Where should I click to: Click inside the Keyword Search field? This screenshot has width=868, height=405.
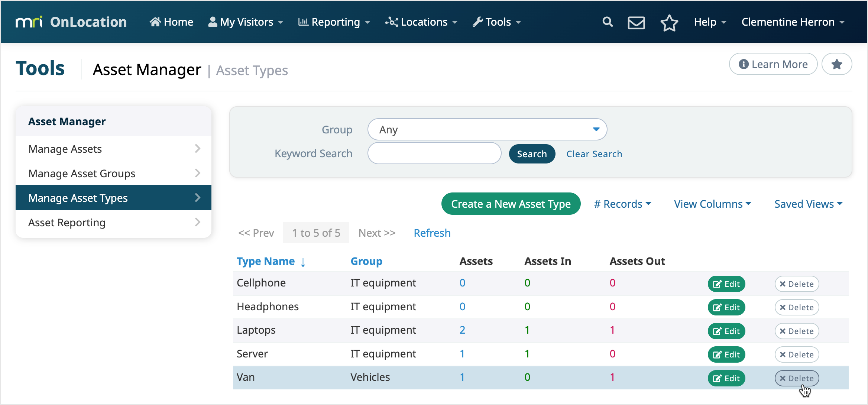(434, 153)
